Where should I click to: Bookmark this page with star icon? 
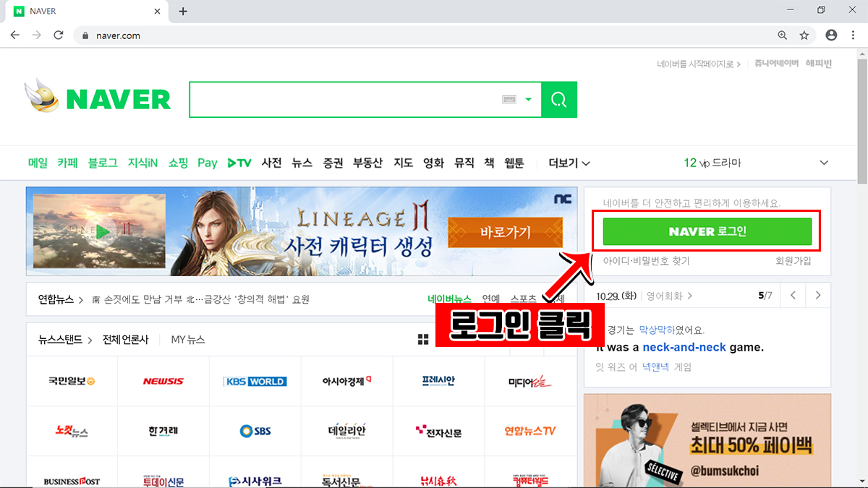pyautogui.click(x=804, y=35)
